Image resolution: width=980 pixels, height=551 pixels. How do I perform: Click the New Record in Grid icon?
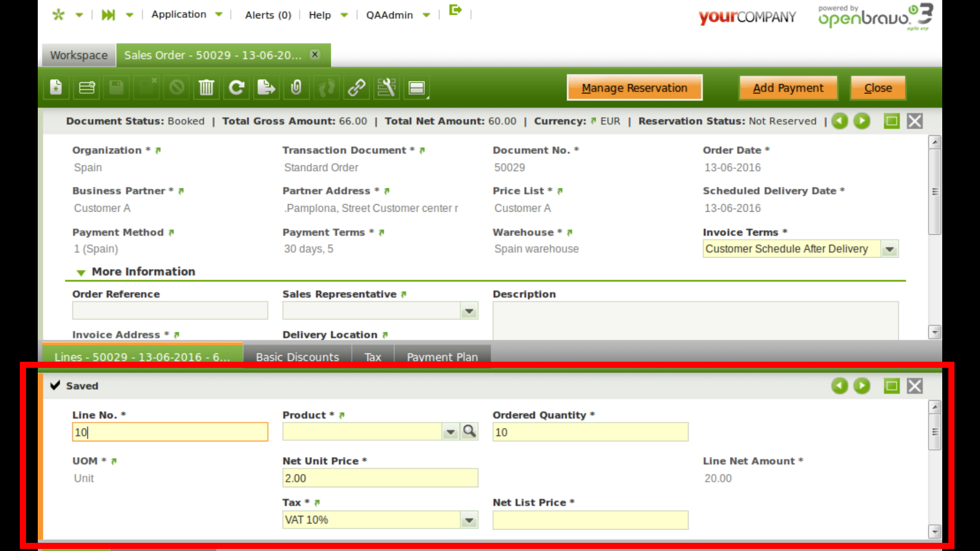[x=87, y=88]
